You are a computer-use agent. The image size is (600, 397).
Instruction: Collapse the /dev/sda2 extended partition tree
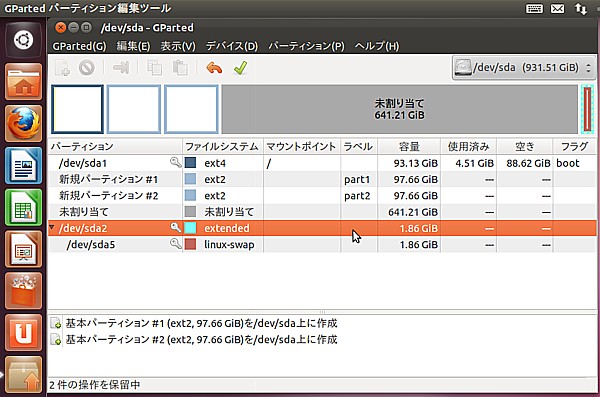point(52,228)
